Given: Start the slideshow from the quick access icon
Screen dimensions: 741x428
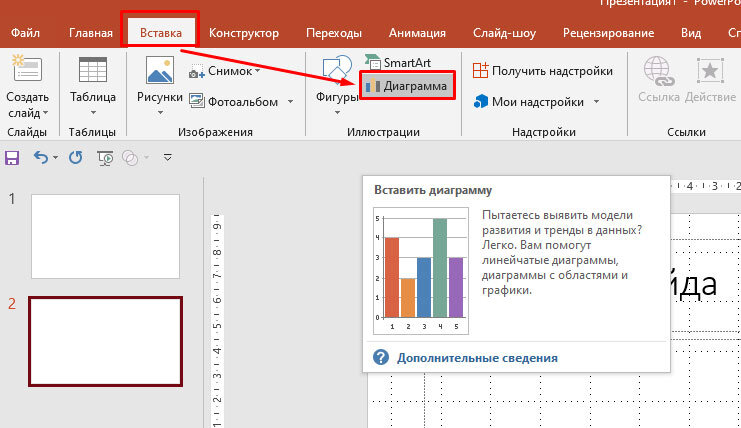Looking at the screenshot, I should click(105, 158).
